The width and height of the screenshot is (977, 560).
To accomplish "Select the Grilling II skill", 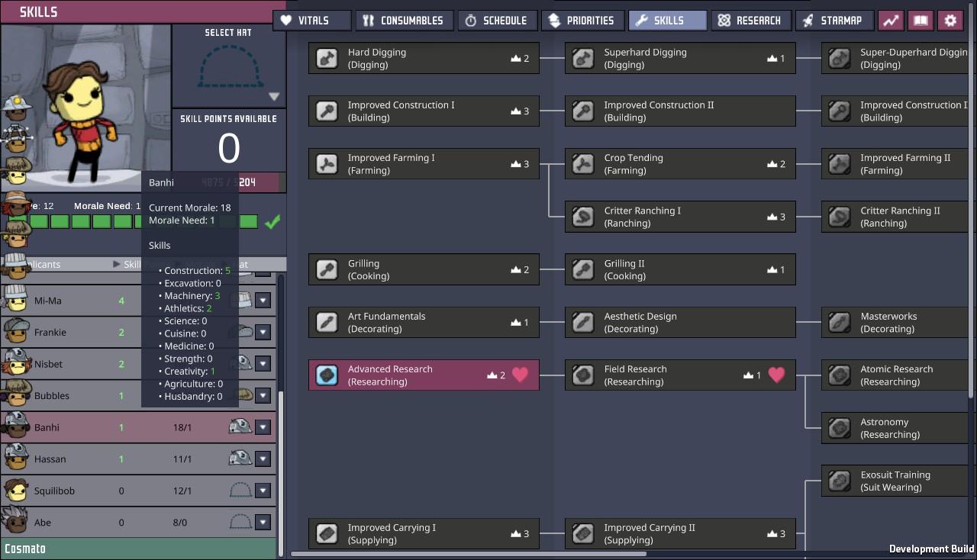I will (679, 270).
